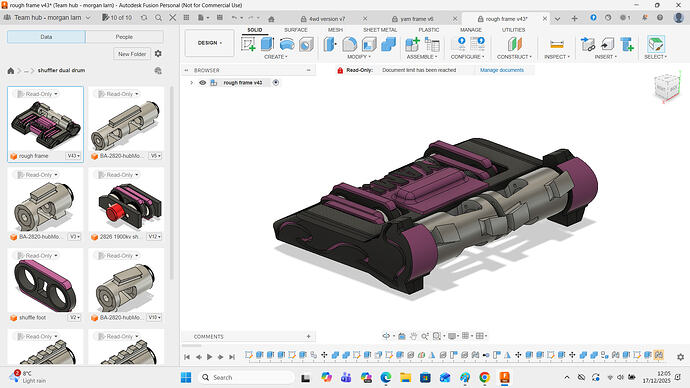Click the Look At icon
Viewport: 690px width, 388px height.
point(402,336)
